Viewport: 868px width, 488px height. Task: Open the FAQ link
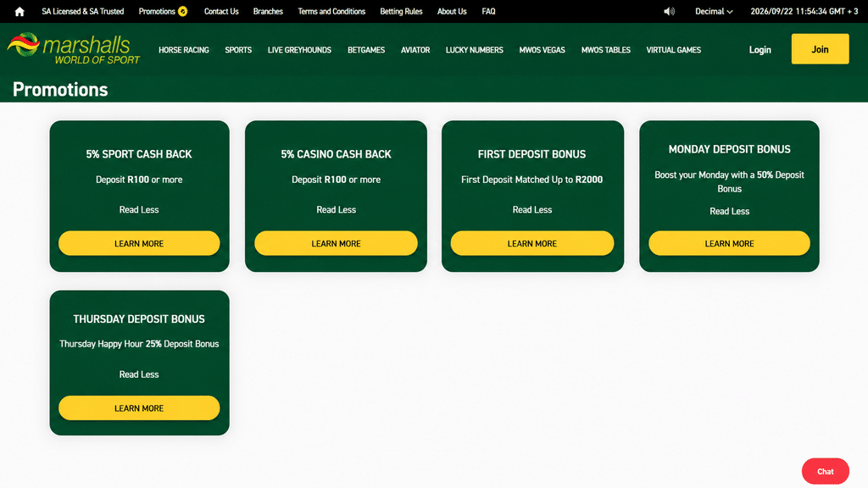click(x=488, y=12)
